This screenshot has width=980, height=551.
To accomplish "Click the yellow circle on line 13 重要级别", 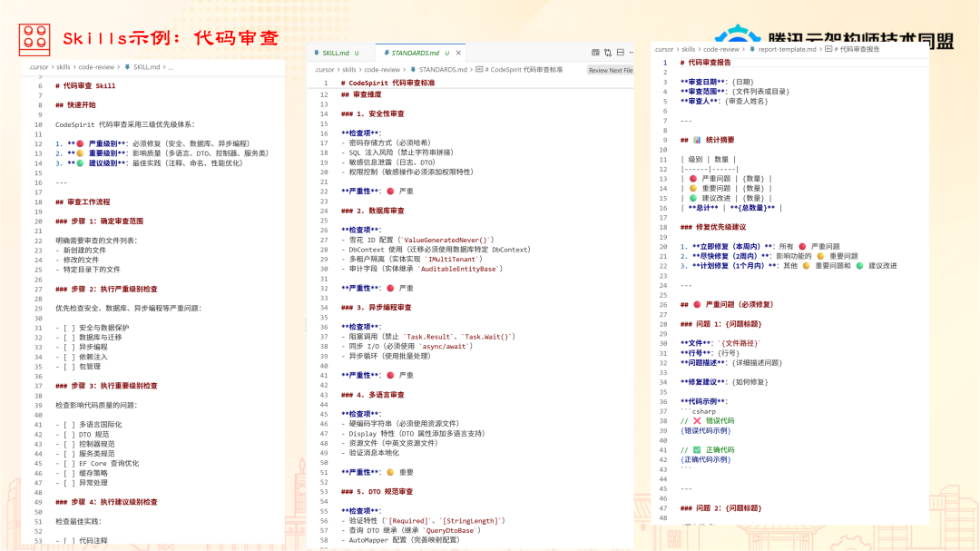I will (x=80, y=153).
